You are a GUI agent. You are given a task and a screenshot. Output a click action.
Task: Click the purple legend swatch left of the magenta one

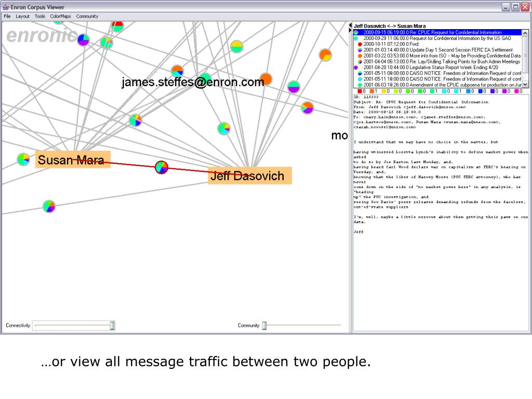504,91
